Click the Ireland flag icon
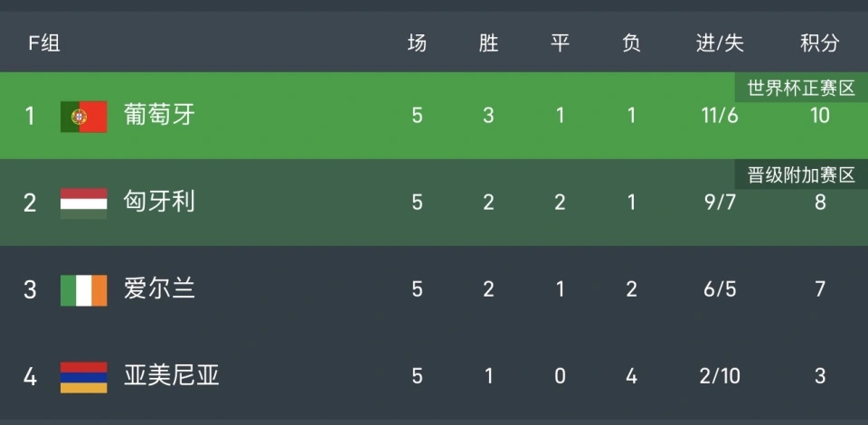The height and width of the screenshot is (425, 868). (x=83, y=289)
